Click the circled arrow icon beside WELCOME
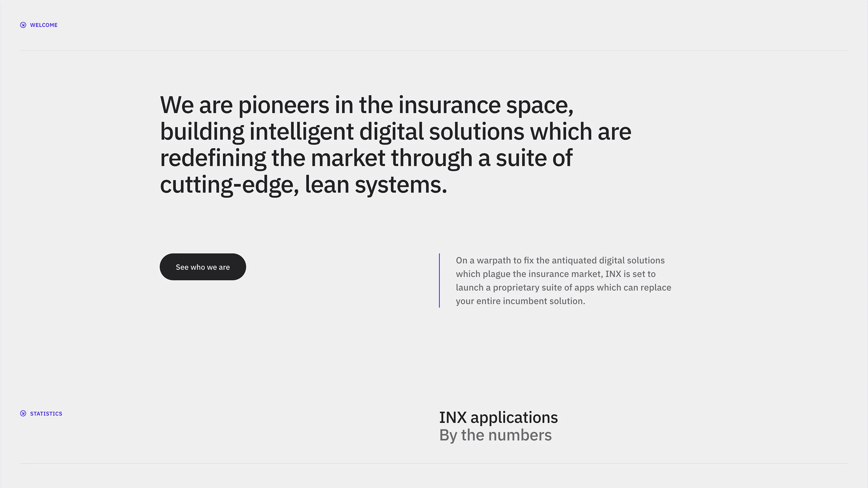This screenshot has height=488, width=868. tap(23, 25)
